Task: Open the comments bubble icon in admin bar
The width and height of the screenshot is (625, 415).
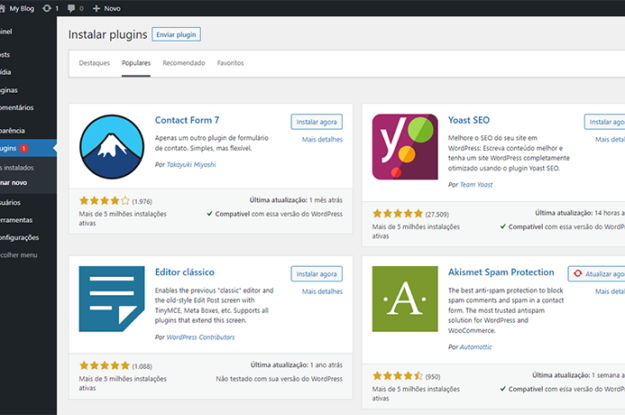Action: point(71,8)
